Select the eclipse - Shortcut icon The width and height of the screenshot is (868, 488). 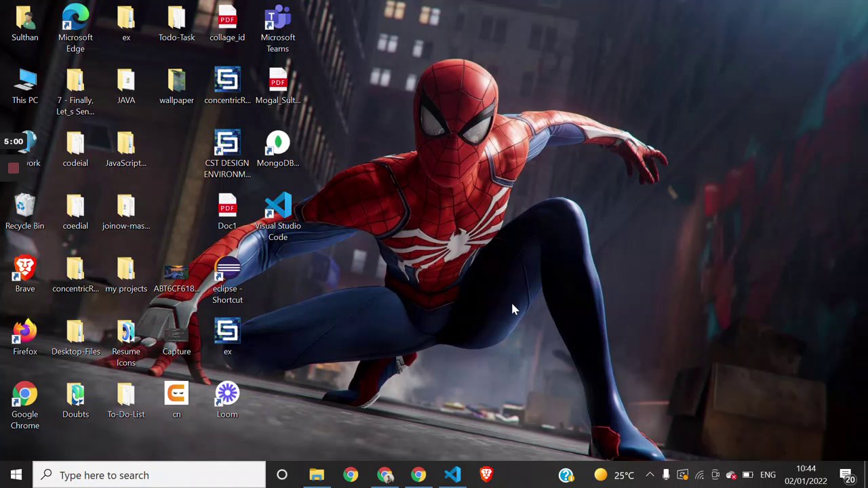[227, 281]
